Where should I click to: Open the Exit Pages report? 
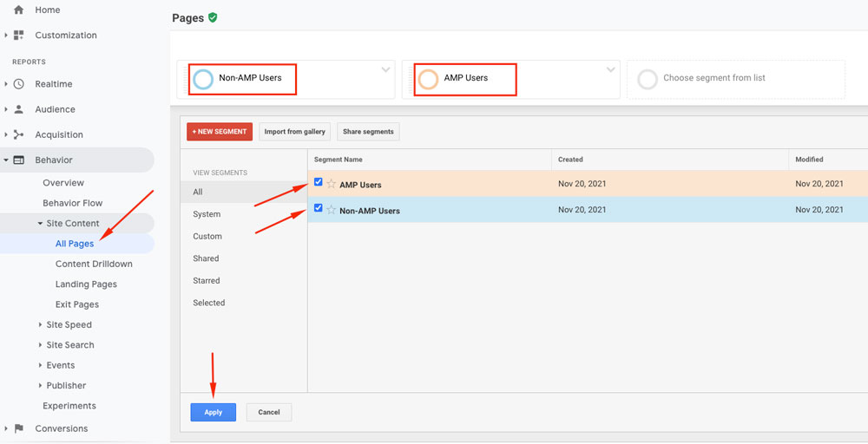click(77, 304)
